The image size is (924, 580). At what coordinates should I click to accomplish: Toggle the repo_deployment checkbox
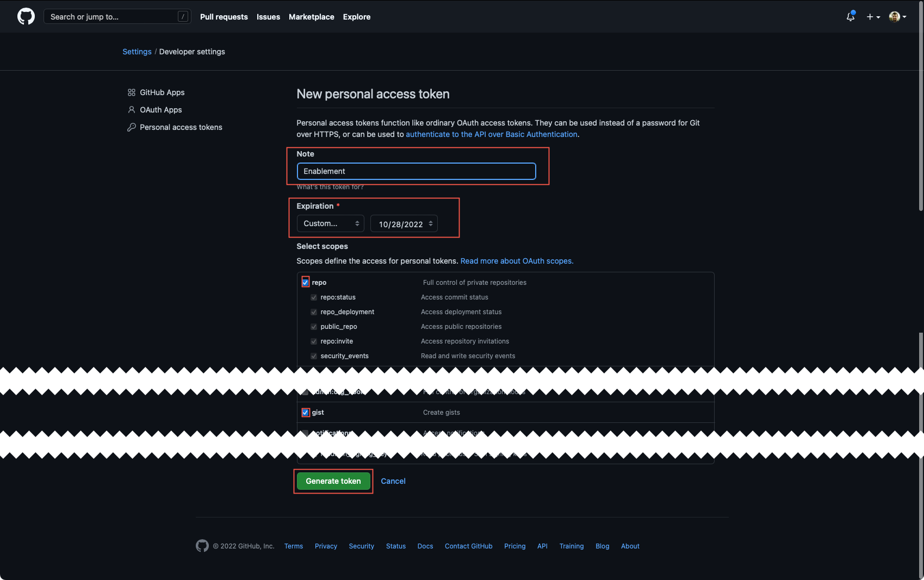point(314,312)
